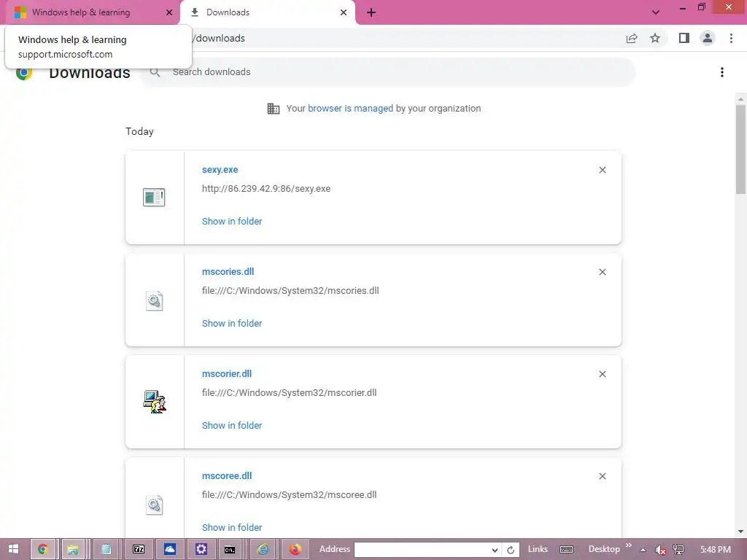
Task: Open the Windows Start menu
Action: tap(13, 549)
